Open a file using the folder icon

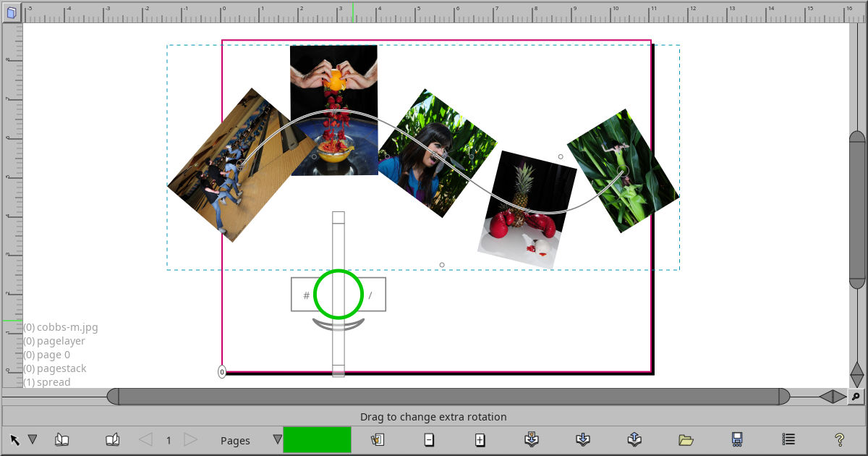point(684,439)
